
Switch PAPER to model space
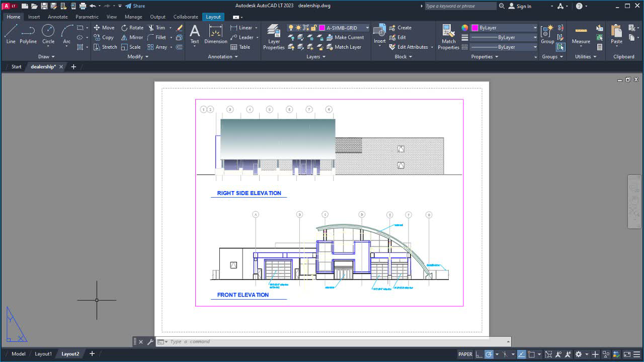[x=465, y=354]
